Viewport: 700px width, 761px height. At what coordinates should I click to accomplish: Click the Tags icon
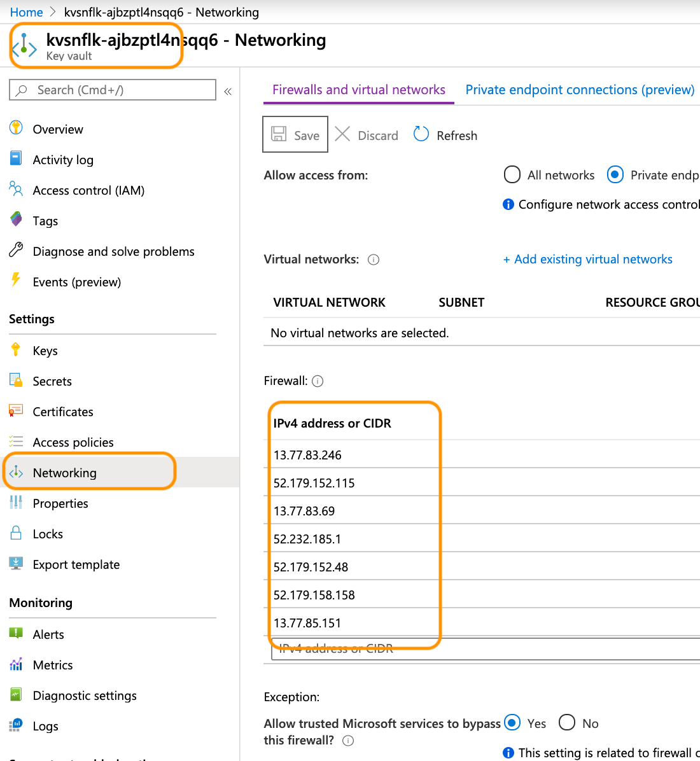click(16, 220)
